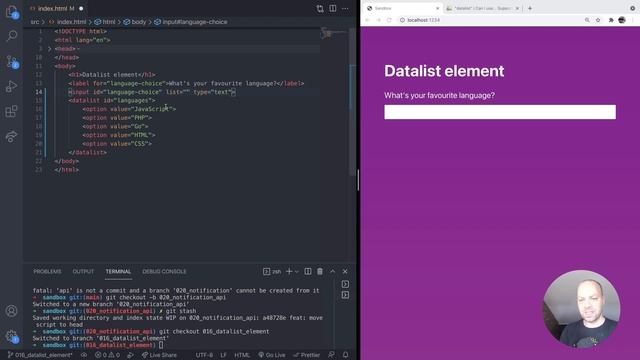Image resolution: width=640 pixels, height=360 pixels.
Task: Open editor More Actions ellipsis menu
Action: 345,9
